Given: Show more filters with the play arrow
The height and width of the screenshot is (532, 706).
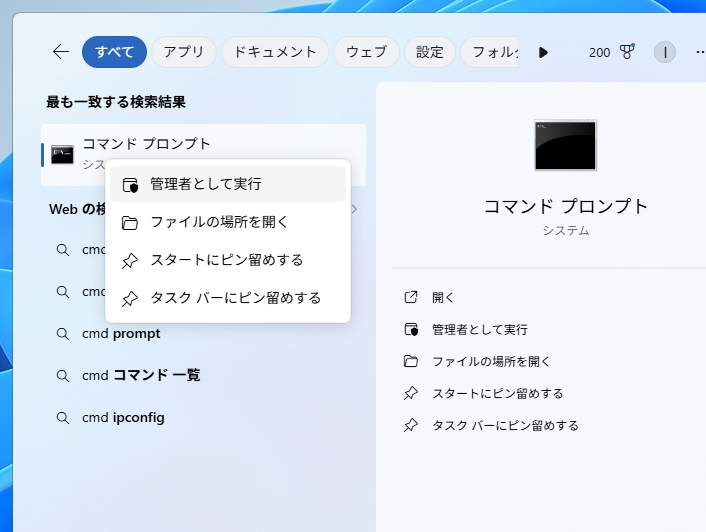Looking at the screenshot, I should [x=543, y=52].
